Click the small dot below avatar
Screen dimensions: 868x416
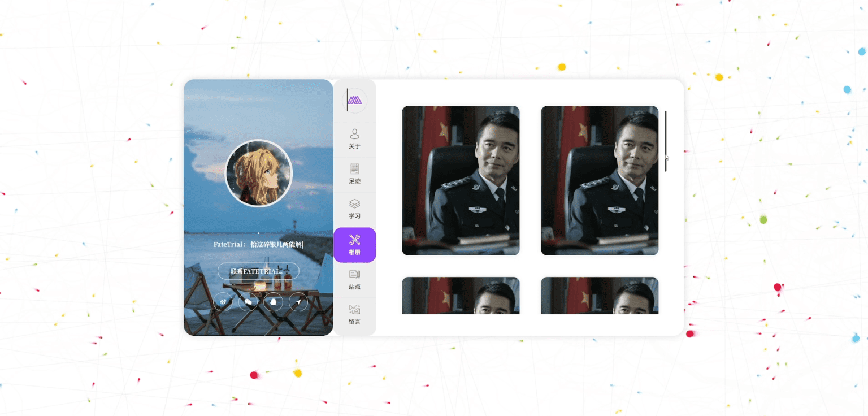pyautogui.click(x=258, y=233)
